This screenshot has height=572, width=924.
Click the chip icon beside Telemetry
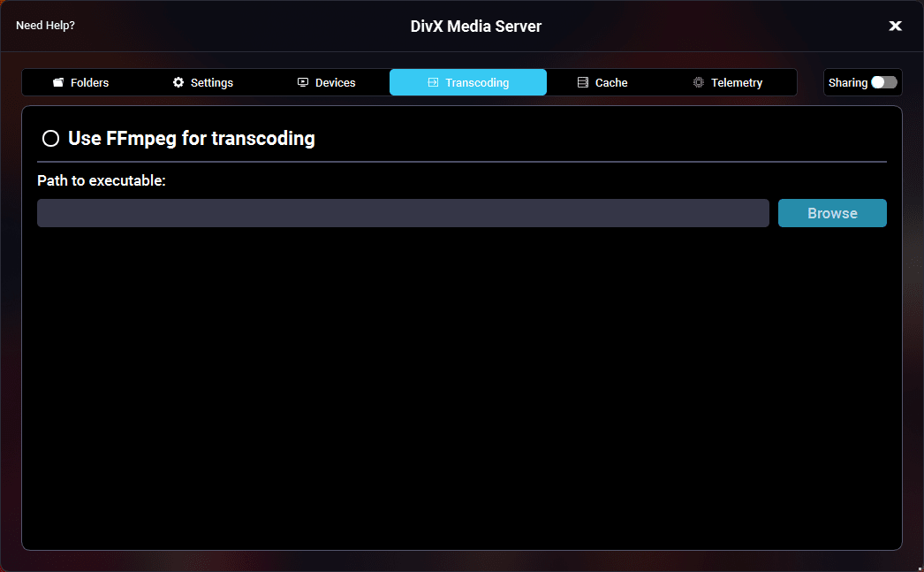[x=699, y=82]
